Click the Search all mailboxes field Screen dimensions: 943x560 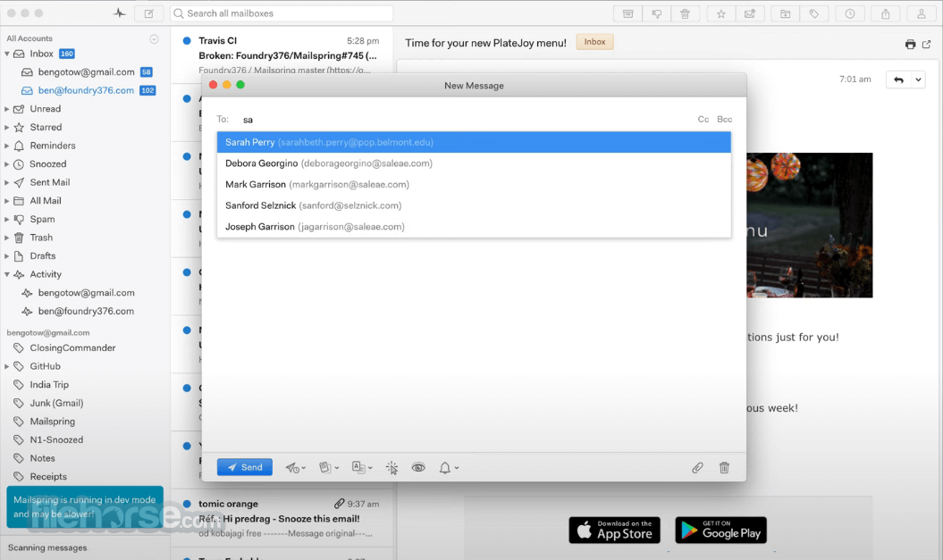point(282,13)
